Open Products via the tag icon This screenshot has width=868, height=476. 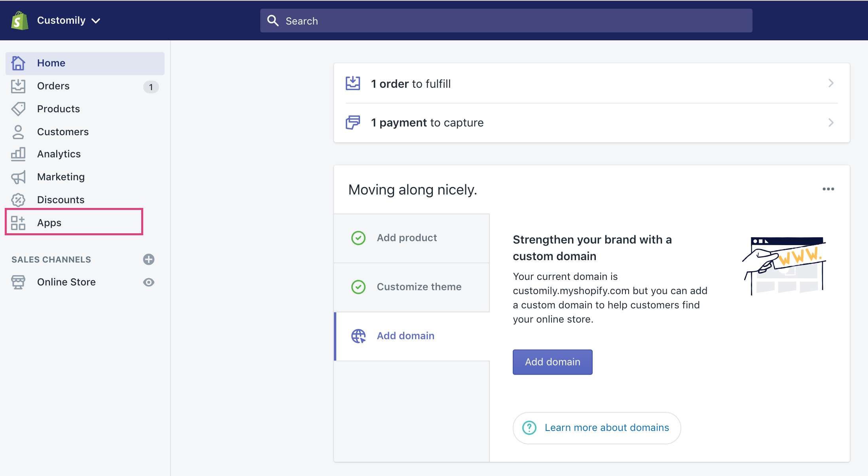click(18, 109)
